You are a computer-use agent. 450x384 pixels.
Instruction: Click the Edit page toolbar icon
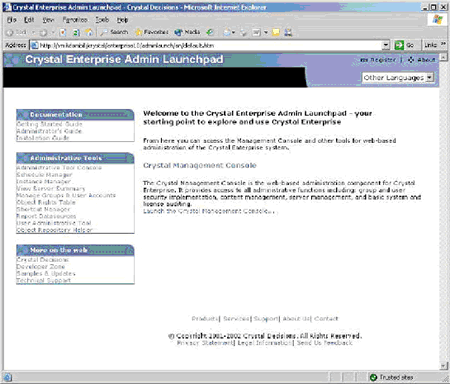256,32
